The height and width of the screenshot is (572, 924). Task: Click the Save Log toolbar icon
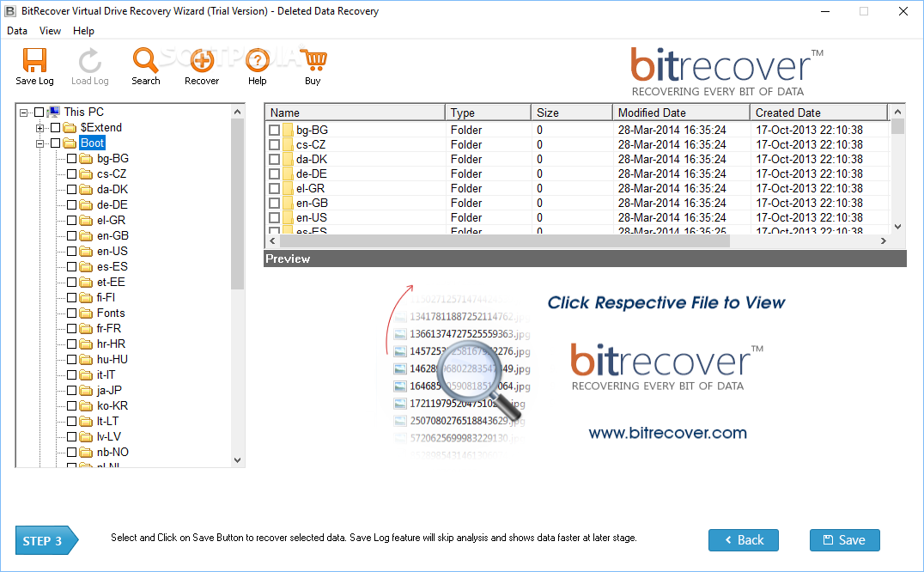point(34,61)
